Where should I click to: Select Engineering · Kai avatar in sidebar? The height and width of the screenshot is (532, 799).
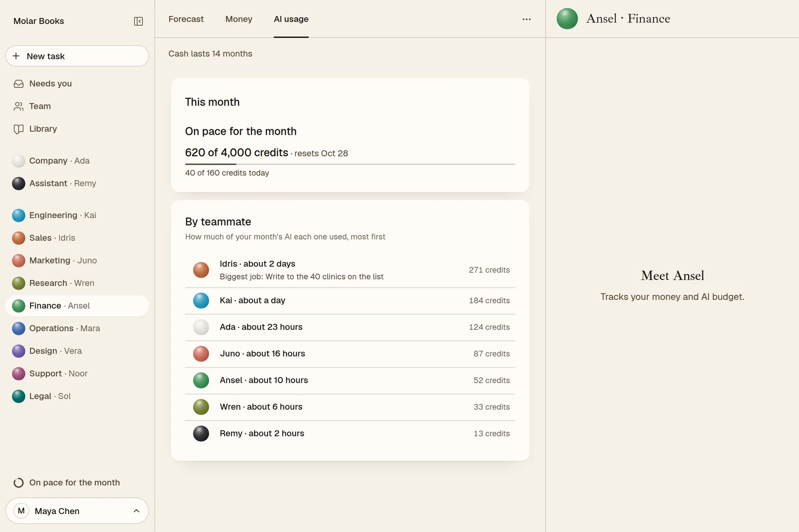click(x=18, y=215)
